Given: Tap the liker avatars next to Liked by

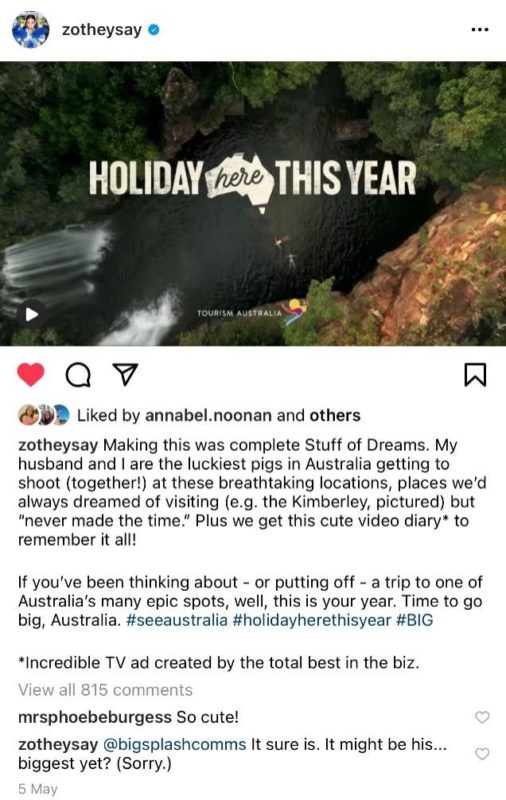Looking at the screenshot, I should click(x=44, y=415).
